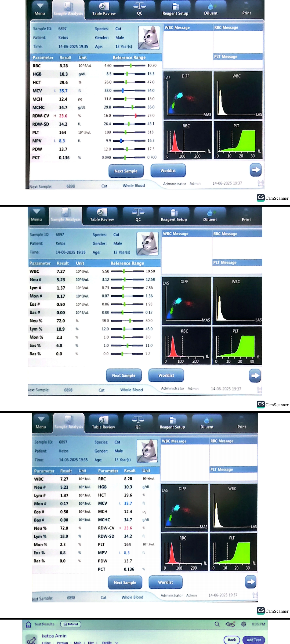Click the sync arrows icon beside the gear

click(x=230, y=624)
